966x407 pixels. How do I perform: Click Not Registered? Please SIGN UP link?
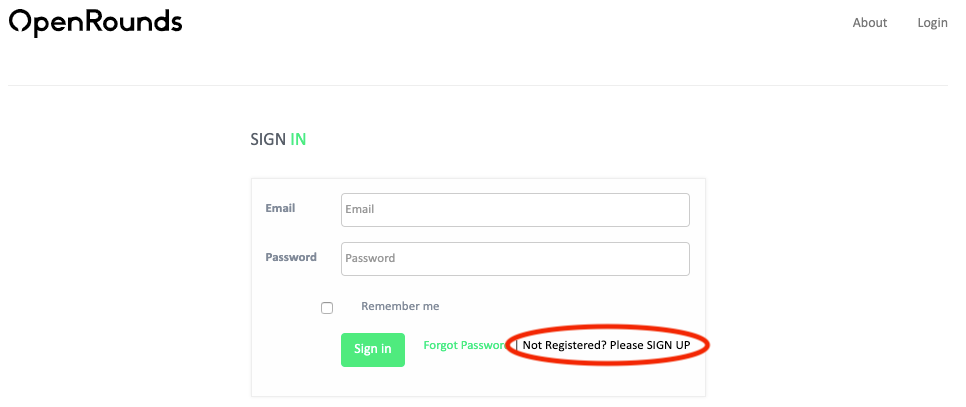[x=606, y=345]
